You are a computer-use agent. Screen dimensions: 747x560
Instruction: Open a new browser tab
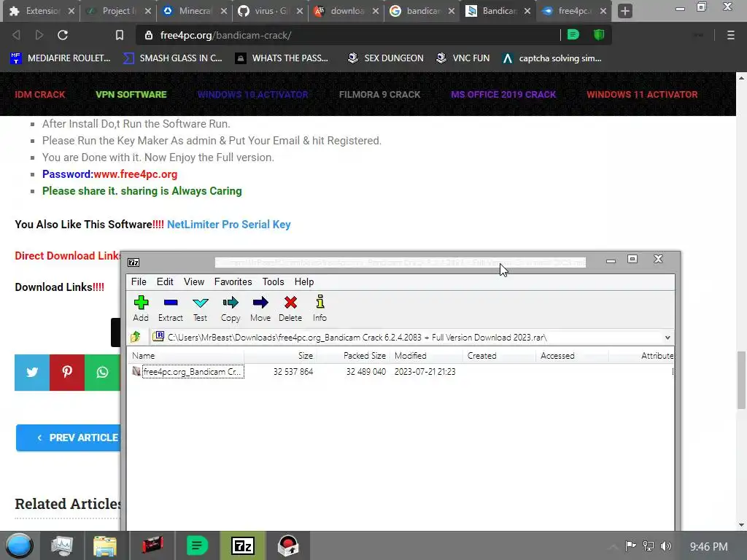tap(625, 11)
